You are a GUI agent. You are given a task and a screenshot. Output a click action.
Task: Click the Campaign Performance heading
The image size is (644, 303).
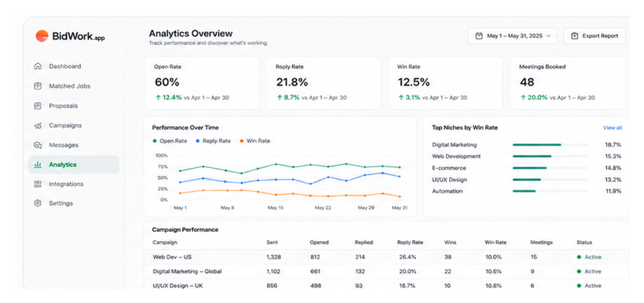click(x=185, y=230)
